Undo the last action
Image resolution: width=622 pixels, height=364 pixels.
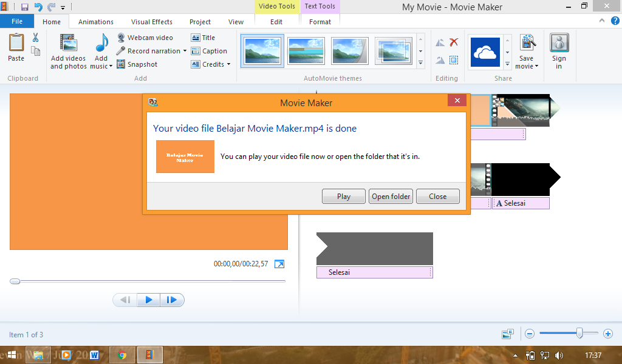point(38,7)
